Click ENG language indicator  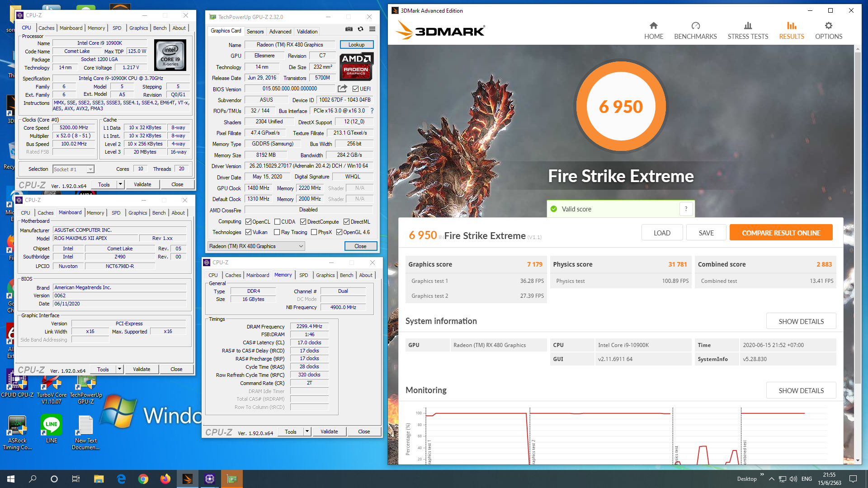coord(807,479)
